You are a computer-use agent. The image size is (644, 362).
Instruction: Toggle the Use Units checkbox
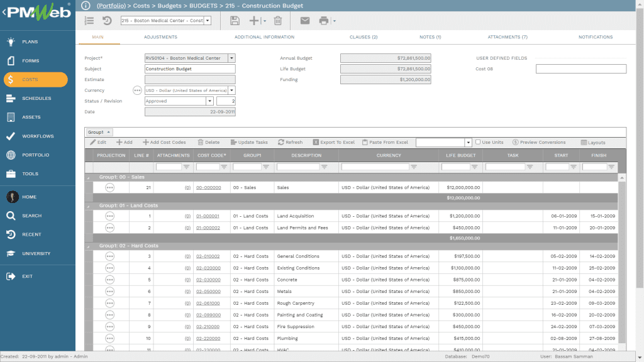point(478,142)
